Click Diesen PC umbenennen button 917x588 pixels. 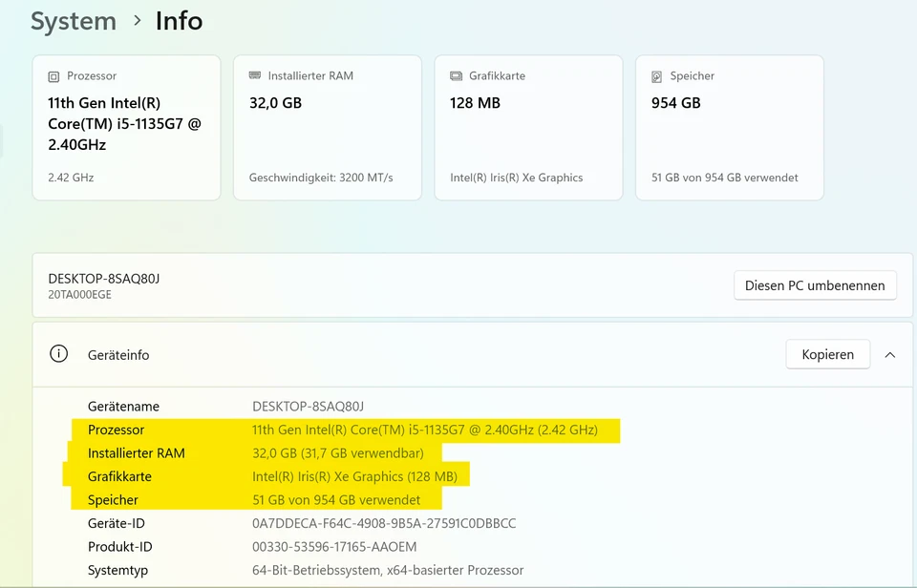tap(815, 285)
